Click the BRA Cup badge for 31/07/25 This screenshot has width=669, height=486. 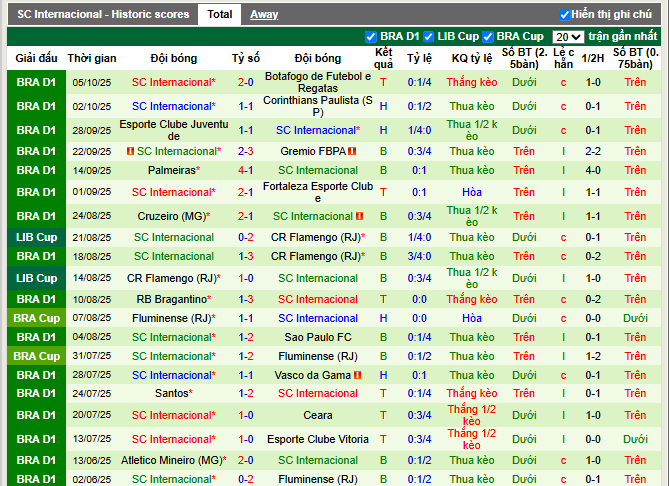[37, 356]
